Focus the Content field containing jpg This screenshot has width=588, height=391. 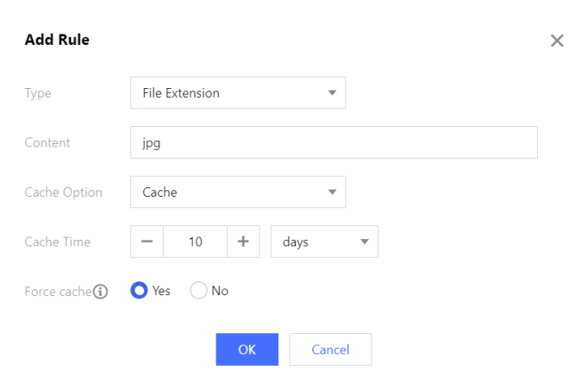pyautogui.click(x=334, y=143)
